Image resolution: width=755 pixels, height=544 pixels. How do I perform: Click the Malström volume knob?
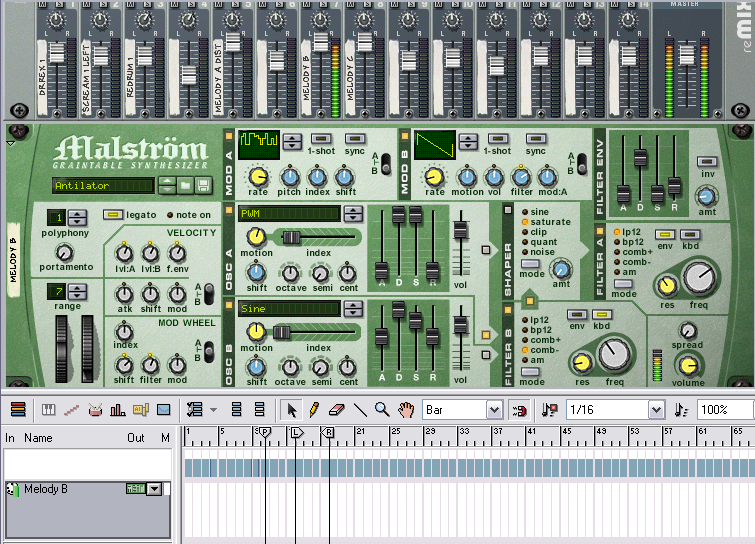[688, 365]
